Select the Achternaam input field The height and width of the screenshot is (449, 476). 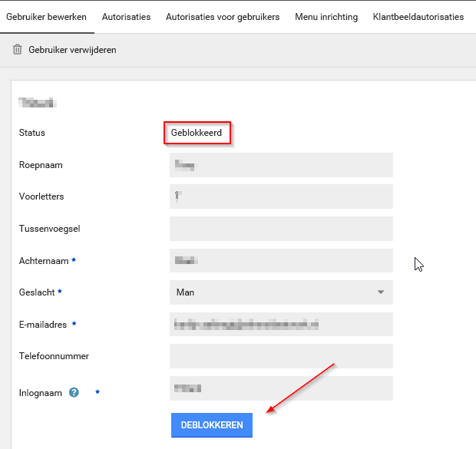(x=281, y=260)
